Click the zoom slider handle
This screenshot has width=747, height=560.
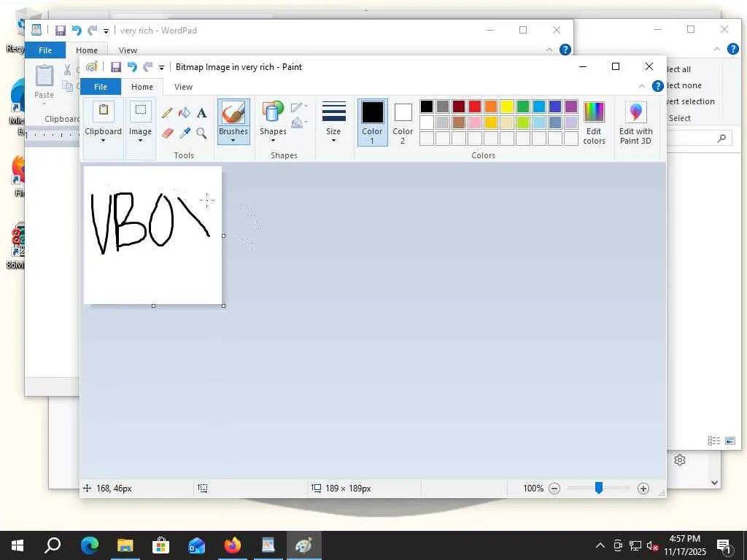click(599, 488)
